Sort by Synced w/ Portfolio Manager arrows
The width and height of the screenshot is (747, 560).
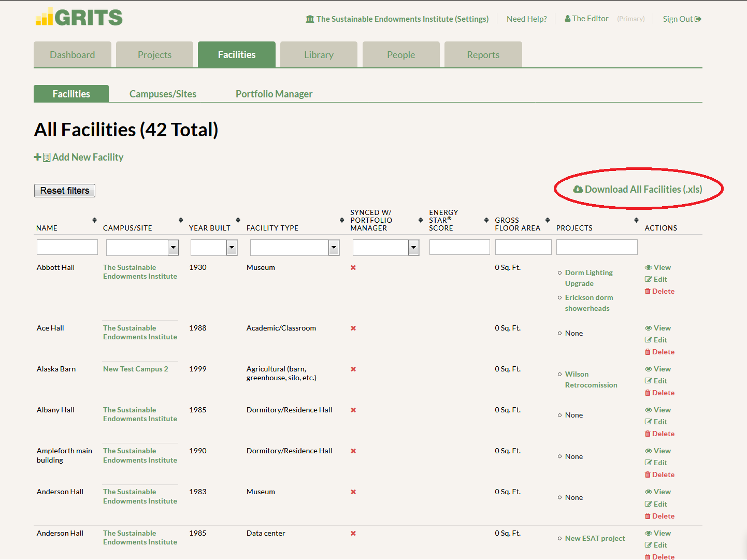point(421,220)
